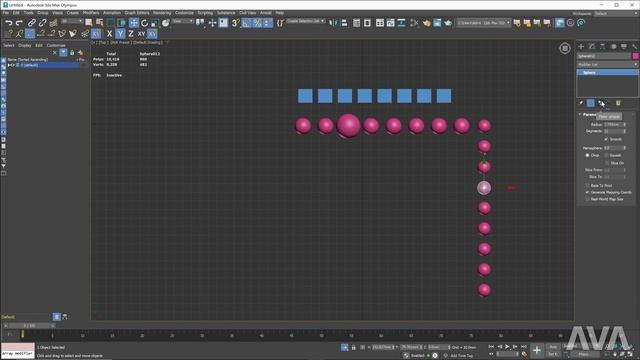Open the Rendering menu

click(x=162, y=13)
